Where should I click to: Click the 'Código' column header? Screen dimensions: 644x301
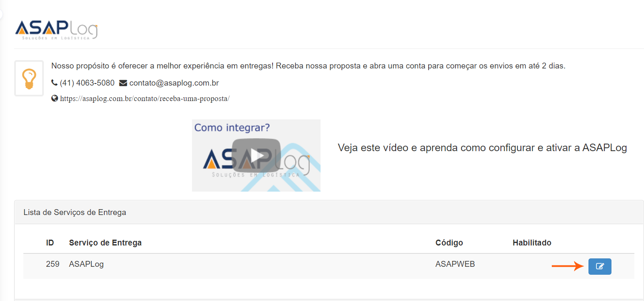point(449,243)
